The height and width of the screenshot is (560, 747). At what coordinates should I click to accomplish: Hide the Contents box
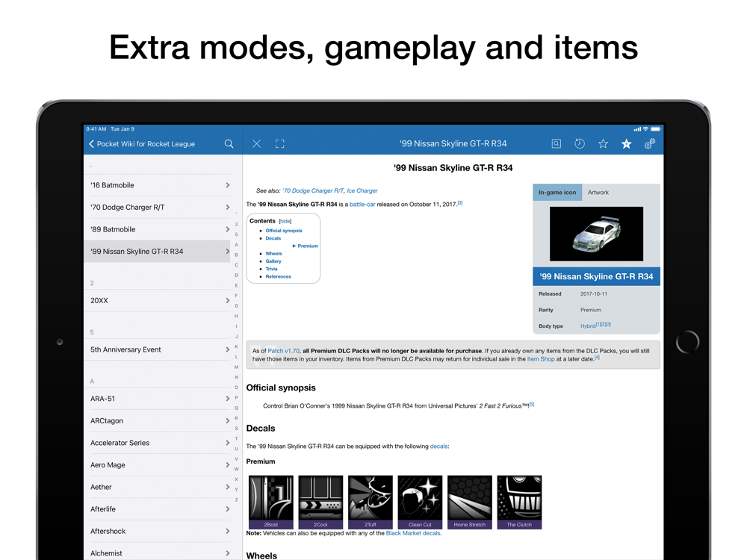285,221
